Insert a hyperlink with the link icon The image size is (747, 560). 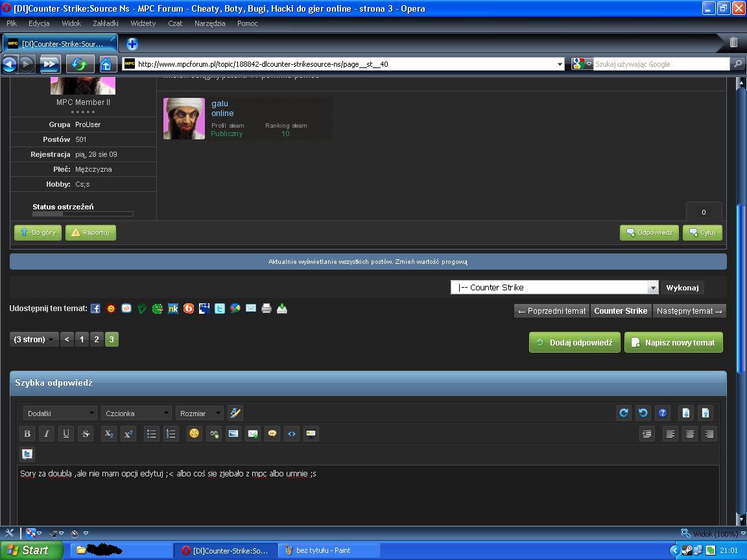pyautogui.click(x=214, y=434)
